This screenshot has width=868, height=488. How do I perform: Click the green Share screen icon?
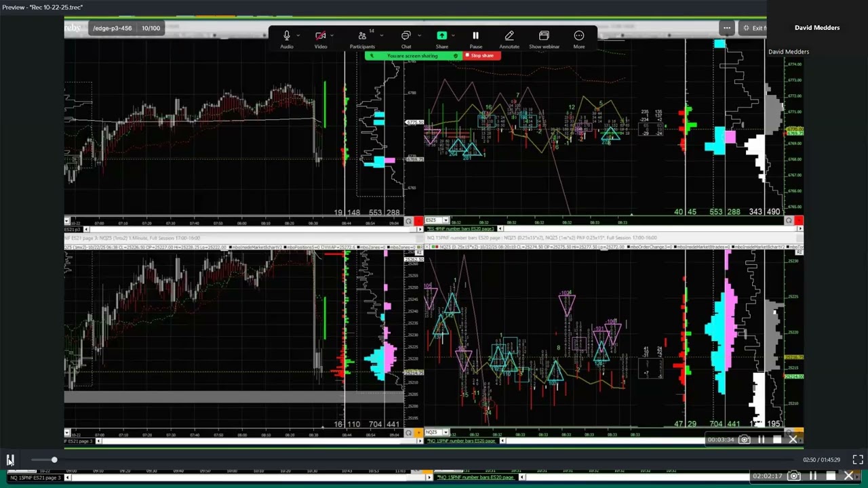441,36
